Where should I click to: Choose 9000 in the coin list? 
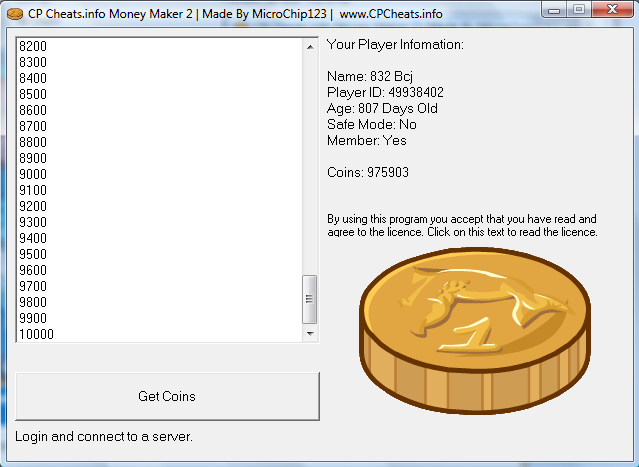(x=33, y=174)
